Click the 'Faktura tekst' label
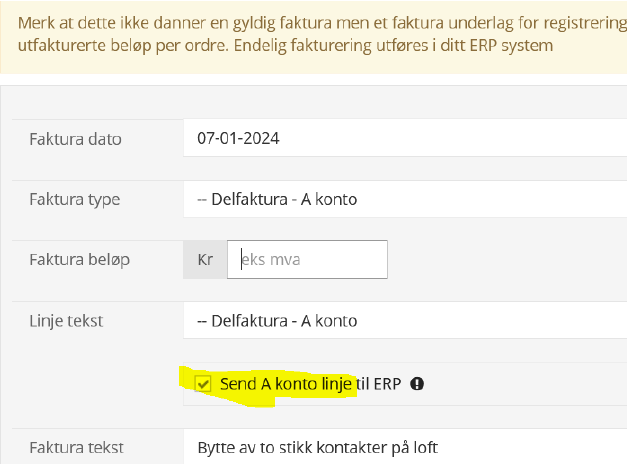 pyautogui.click(x=76, y=448)
